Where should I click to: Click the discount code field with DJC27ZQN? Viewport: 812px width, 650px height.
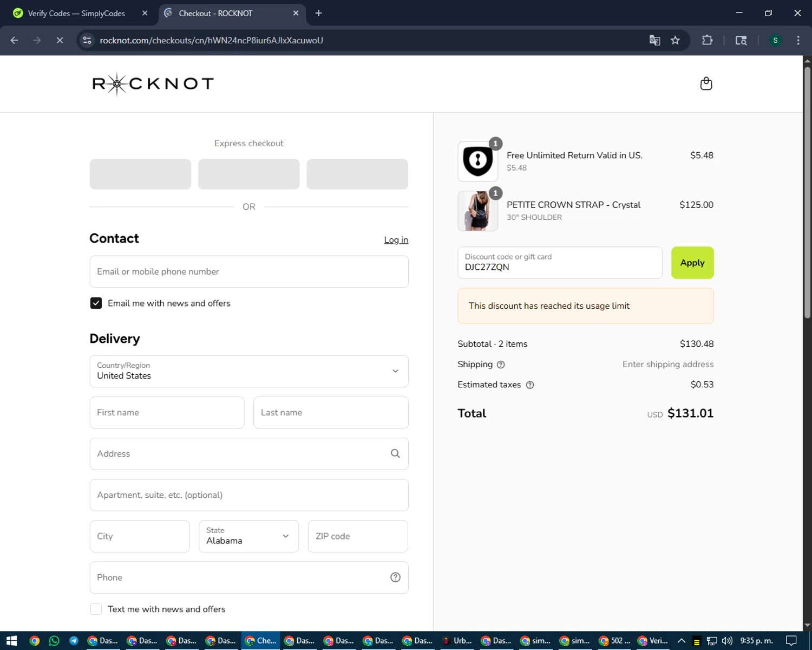pos(560,263)
